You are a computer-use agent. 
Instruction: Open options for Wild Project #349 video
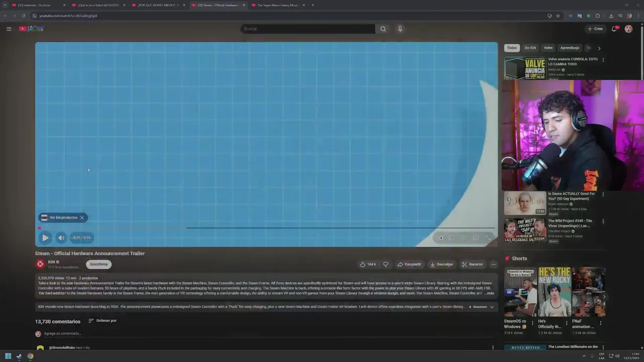click(603, 221)
